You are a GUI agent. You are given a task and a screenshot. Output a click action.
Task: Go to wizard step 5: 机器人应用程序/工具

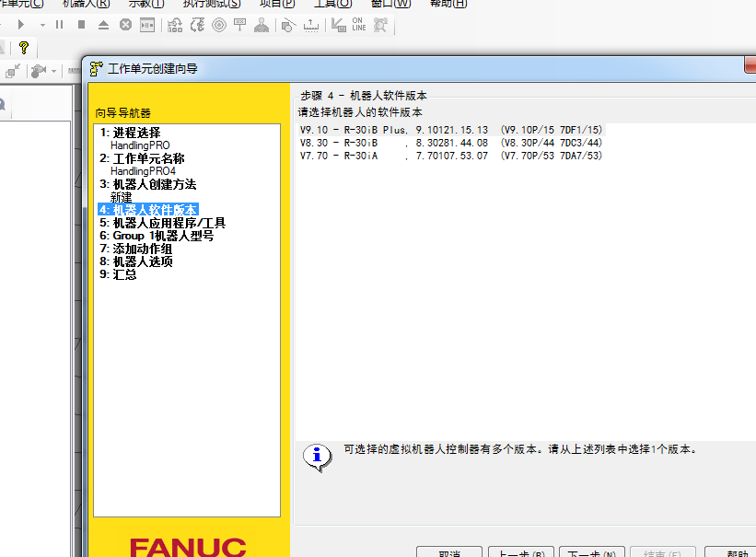pyautogui.click(x=162, y=223)
